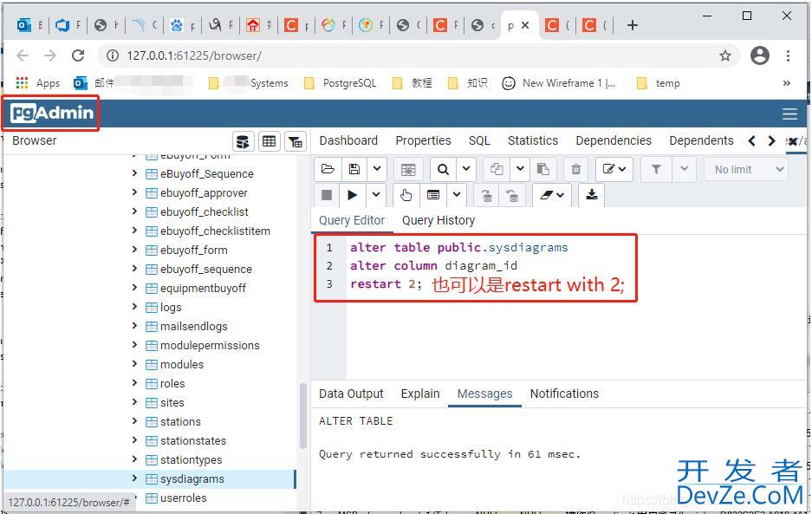Execute query with the play icon
The height and width of the screenshot is (514, 812).
[352, 195]
